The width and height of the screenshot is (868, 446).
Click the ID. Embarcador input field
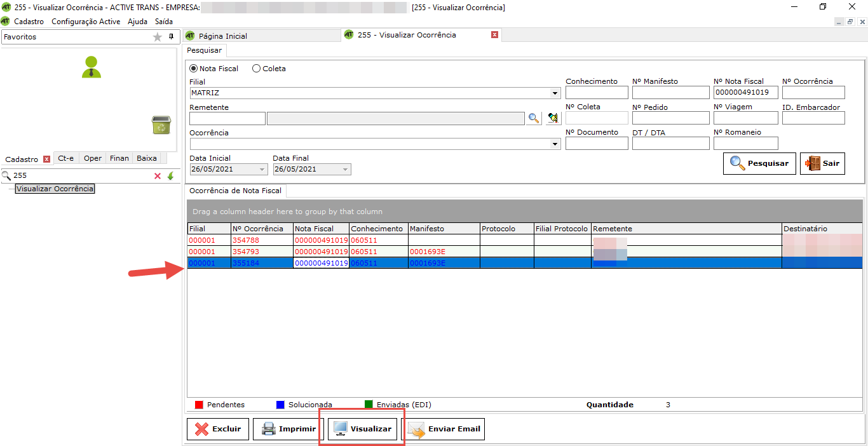[x=813, y=118]
